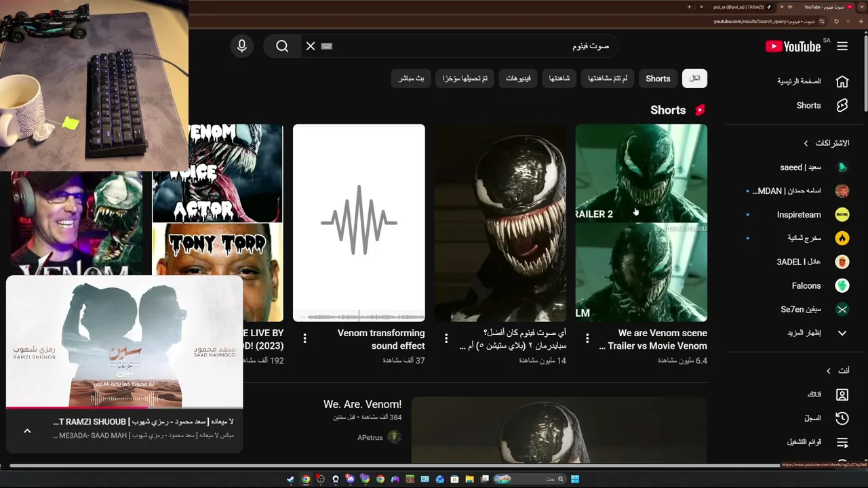Open the Venom transforming sound effect thumbnail
The height and width of the screenshot is (488, 868).
(x=359, y=223)
